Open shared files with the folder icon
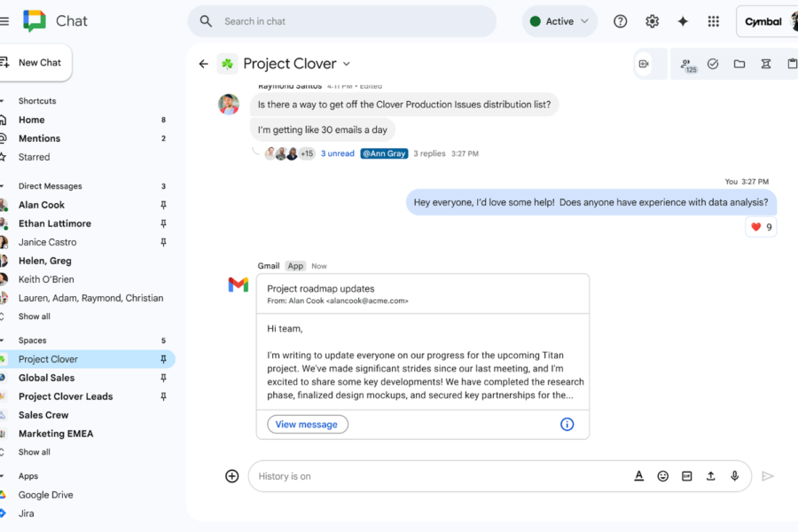Screen dimensions: 798x532 [x=739, y=64]
